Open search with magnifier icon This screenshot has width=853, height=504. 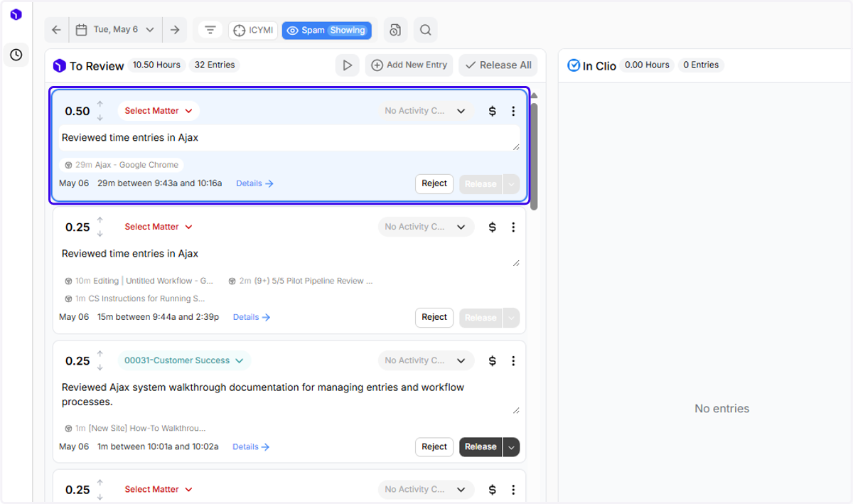[425, 30]
